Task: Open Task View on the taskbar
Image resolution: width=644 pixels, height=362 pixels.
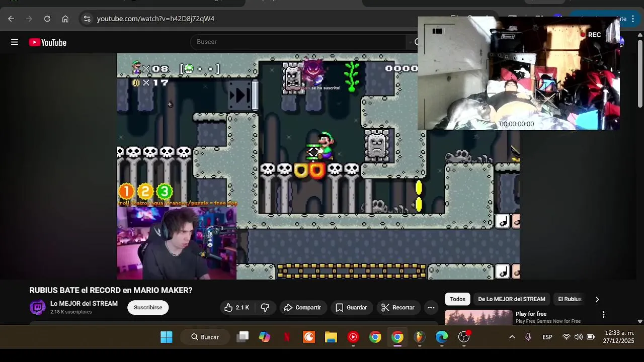Action: 243,337
